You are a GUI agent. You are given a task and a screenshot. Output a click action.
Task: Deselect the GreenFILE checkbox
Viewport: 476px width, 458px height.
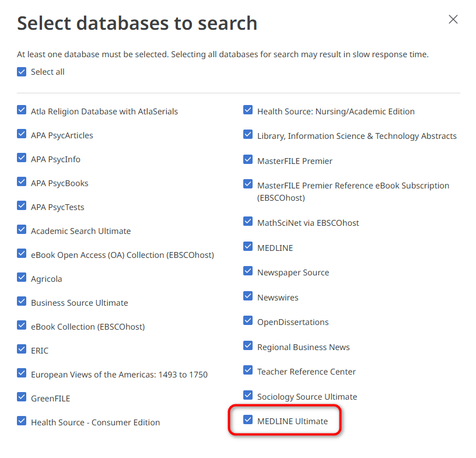[x=22, y=397]
